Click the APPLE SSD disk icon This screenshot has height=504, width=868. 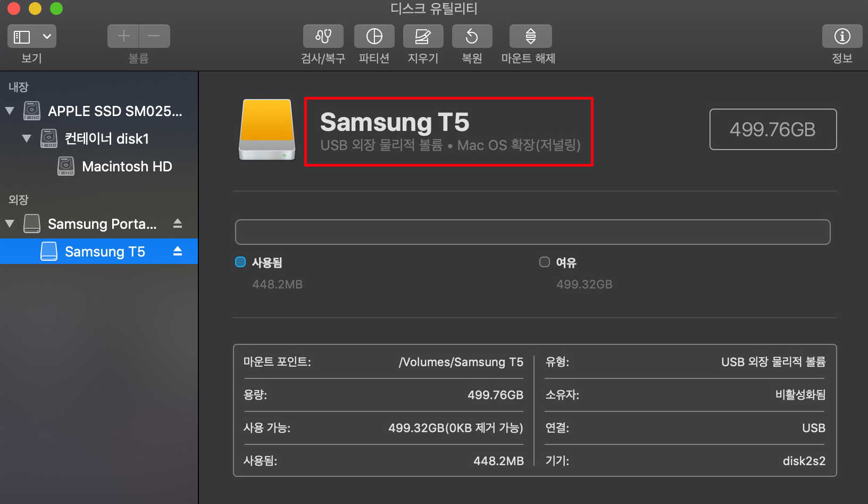tap(32, 111)
